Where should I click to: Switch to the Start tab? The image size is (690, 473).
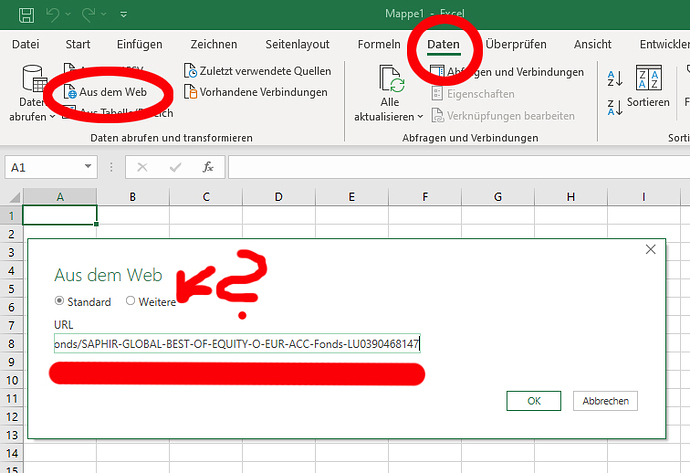pos(78,44)
